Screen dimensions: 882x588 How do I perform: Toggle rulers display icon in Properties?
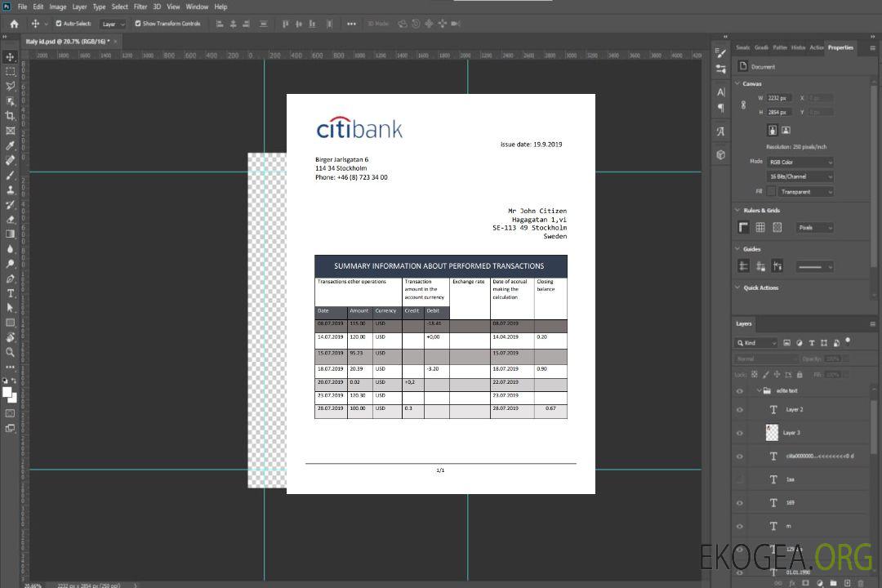tap(744, 227)
